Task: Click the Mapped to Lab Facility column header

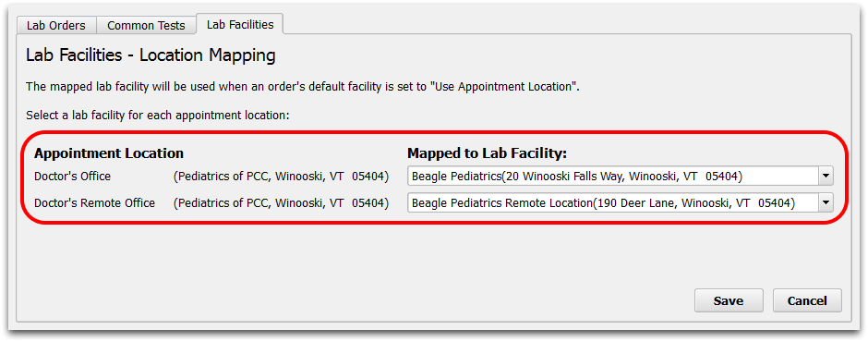Action: click(x=488, y=153)
